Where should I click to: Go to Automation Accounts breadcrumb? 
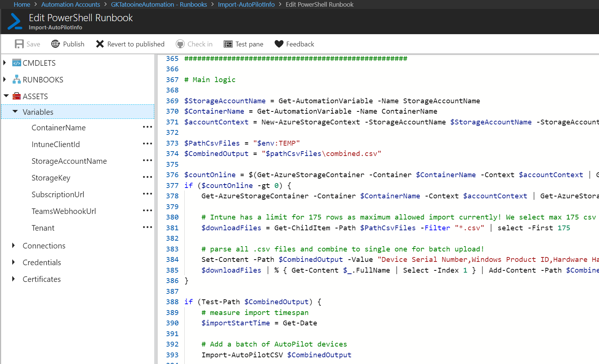click(x=71, y=4)
